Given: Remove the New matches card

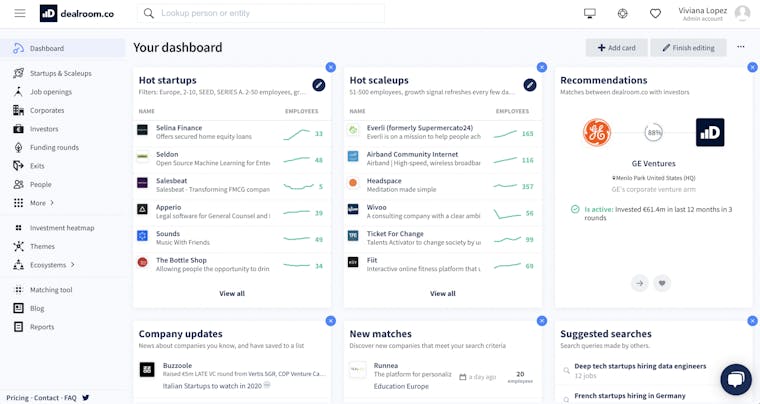Looking at the screenshot, I should [x=542, y=321].
